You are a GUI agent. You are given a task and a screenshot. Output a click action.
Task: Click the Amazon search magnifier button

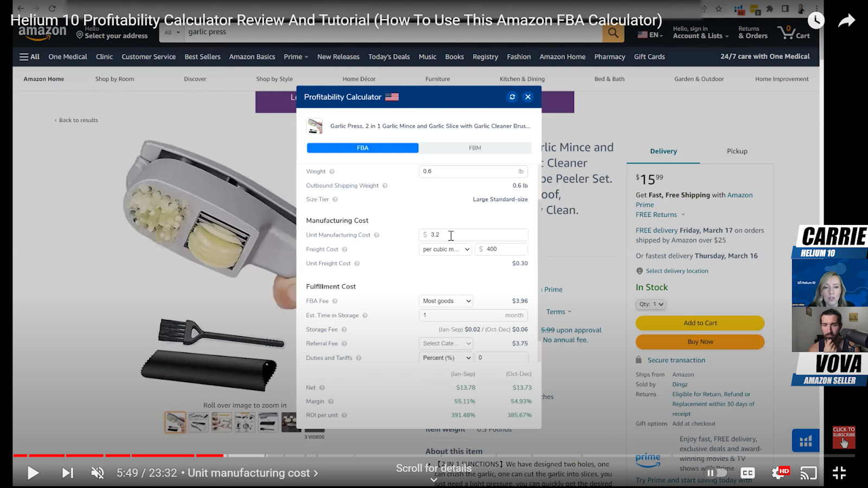tap(613, 33)
